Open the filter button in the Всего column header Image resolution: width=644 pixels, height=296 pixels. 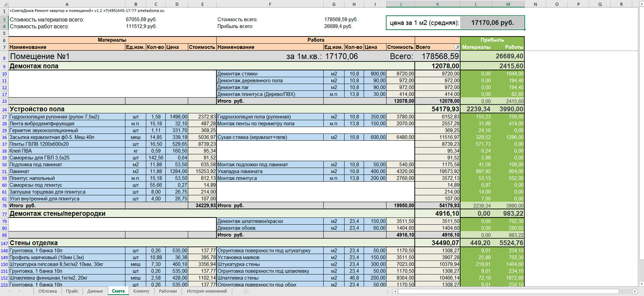(457, 47)
